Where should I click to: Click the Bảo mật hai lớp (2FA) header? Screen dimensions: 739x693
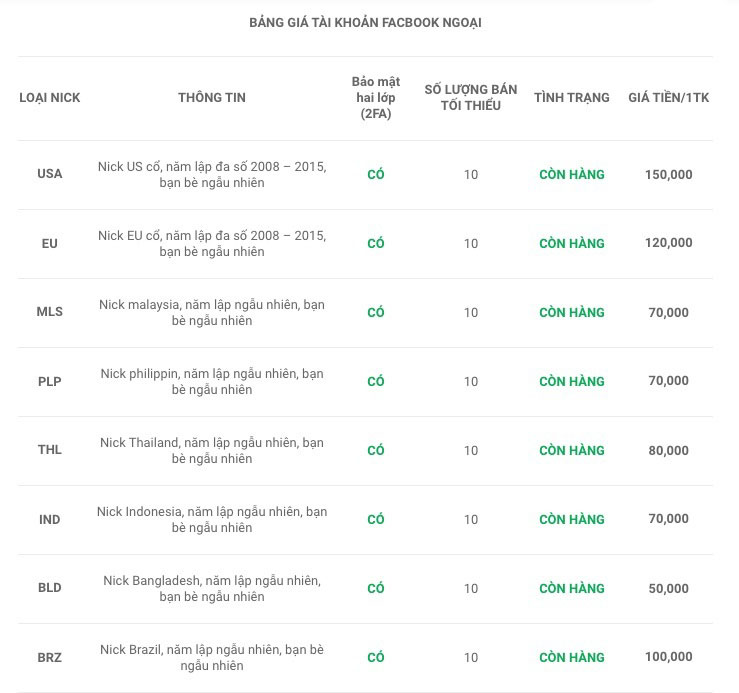point(376,98)
